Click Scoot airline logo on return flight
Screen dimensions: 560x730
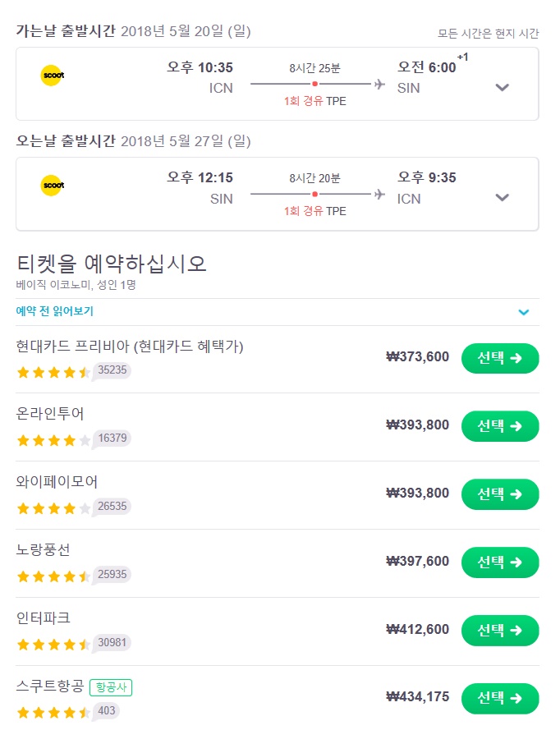point(52,186)
